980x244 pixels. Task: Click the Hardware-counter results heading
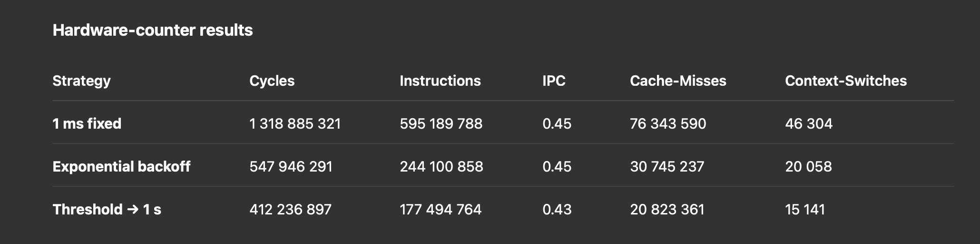(152, 30)
